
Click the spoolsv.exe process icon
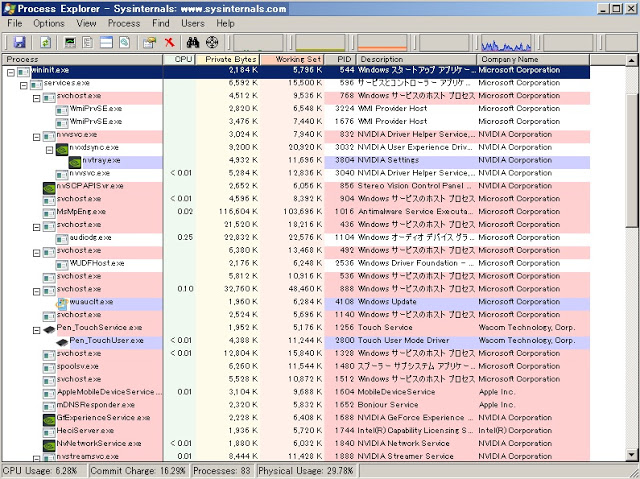(49, 368)
